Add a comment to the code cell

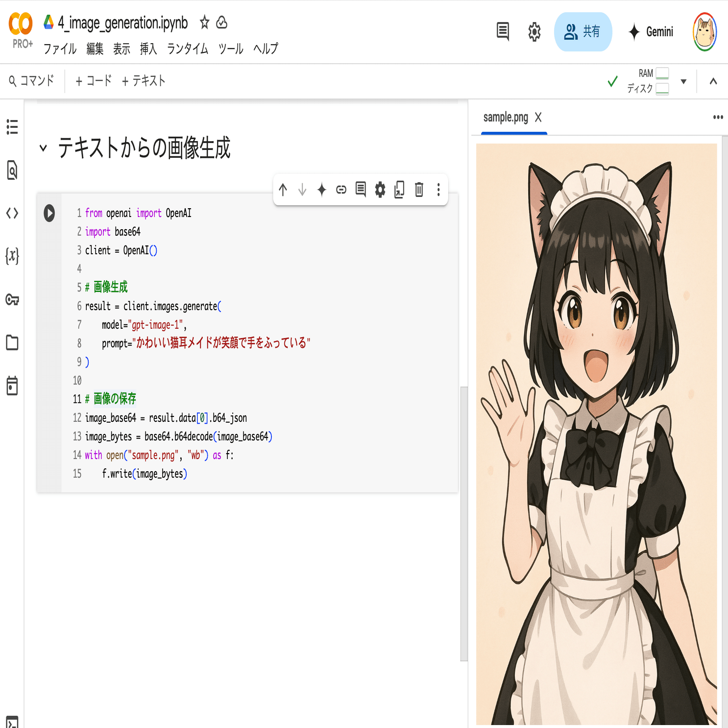[361, 190]
